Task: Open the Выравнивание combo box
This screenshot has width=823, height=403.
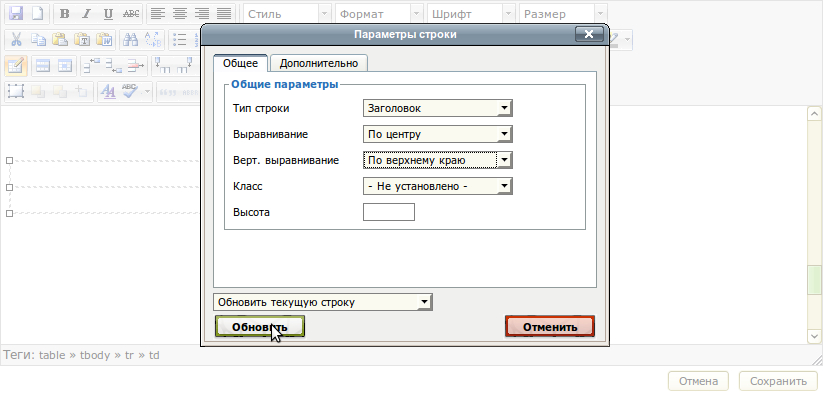Action: click(x=437, y=134)
